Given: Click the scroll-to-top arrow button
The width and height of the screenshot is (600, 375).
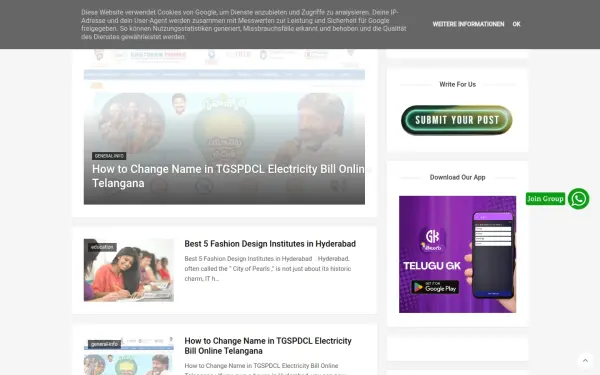Looking at the screenshot, I should [585, 360].
